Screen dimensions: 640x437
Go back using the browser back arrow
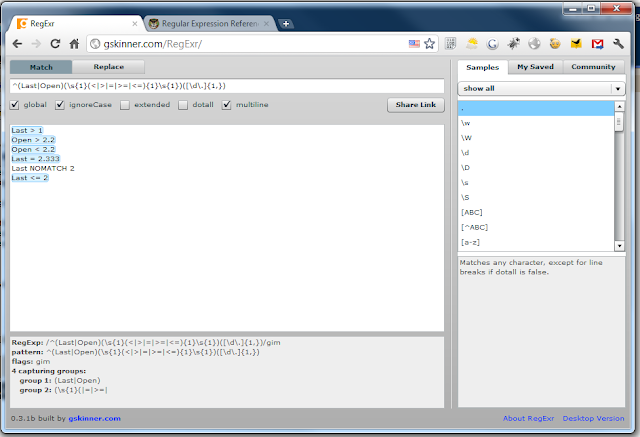coord(18,44)
